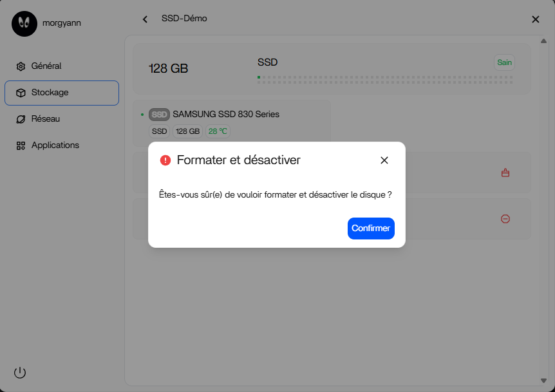Select the SAMSUNG SSD 830 Series entry
Viewport: 555px width, 392px height.
coord(225,115)
